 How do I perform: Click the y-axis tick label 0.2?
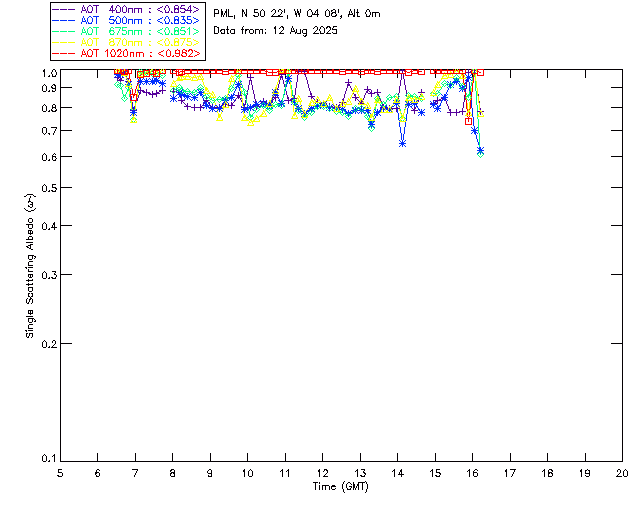(49, 344)
